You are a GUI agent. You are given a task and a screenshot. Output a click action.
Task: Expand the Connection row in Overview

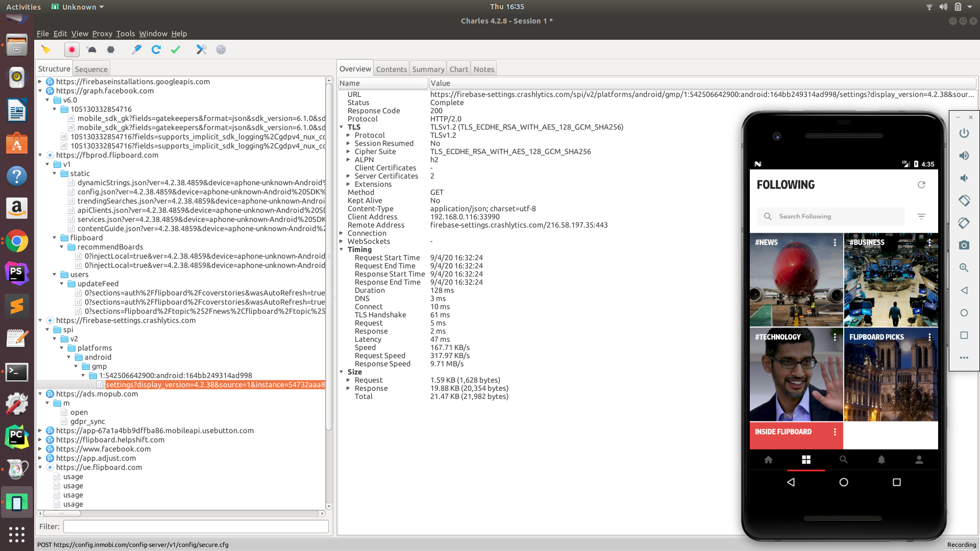(x=341, y=233)
